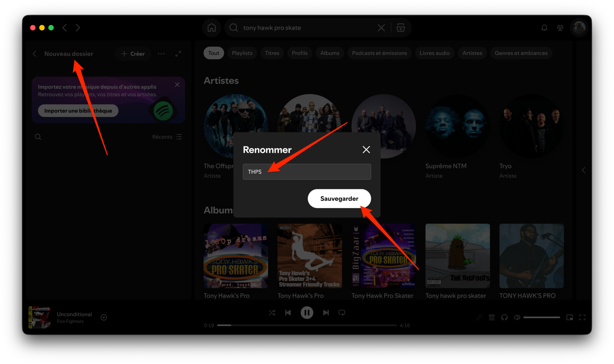Open Pro Skater 3+4 Streamer Friendly album
614x364 pixels.
pos(310,256)
